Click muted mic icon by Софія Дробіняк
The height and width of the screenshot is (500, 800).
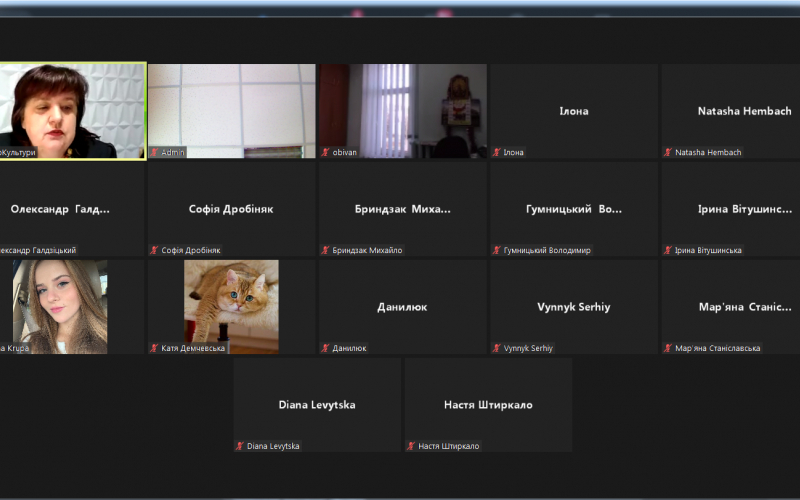[x=154, y=250]
